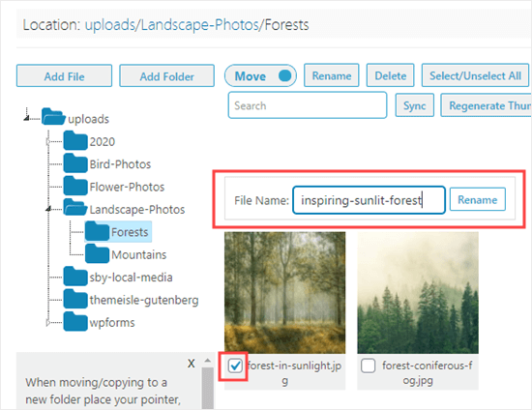Toggle the Move/Copy switch

[x=260, y=75]
